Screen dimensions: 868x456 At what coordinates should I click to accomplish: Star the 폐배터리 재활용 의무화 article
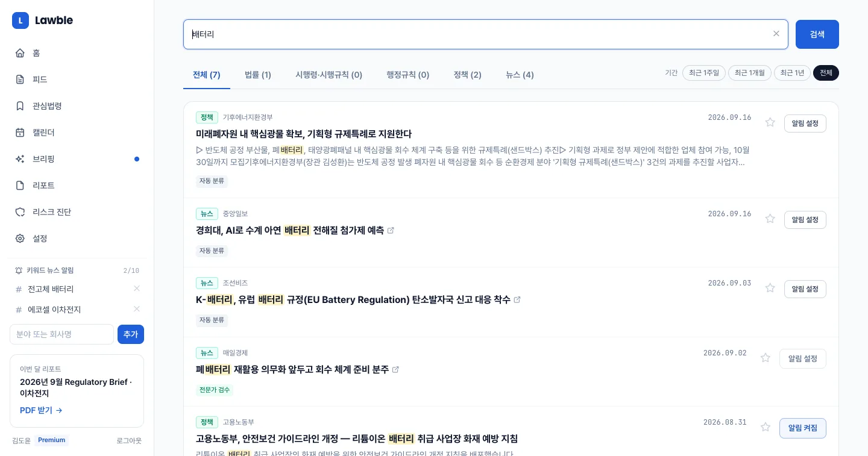[x=766, y=358]
